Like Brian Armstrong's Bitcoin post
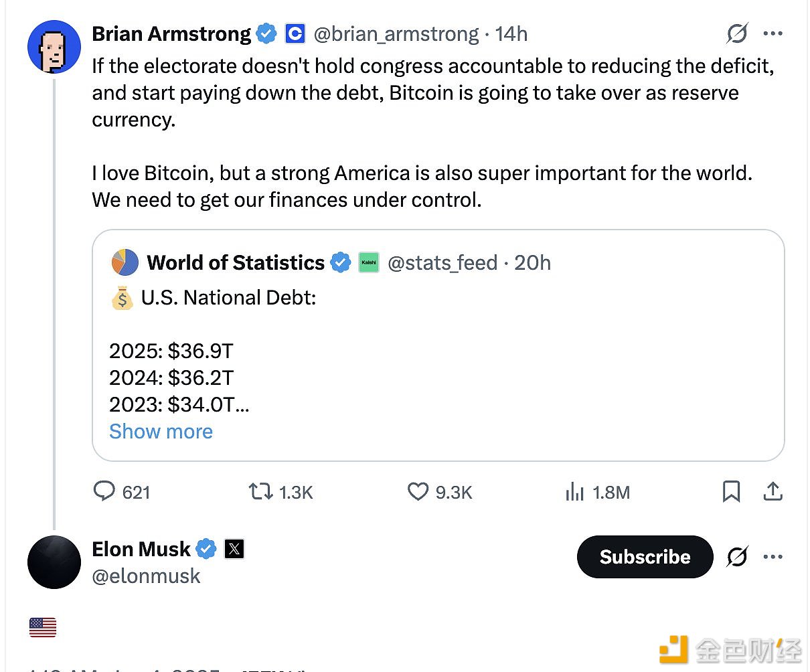The height and width of the screenshot is (672, 810). [x=418, y=492]
